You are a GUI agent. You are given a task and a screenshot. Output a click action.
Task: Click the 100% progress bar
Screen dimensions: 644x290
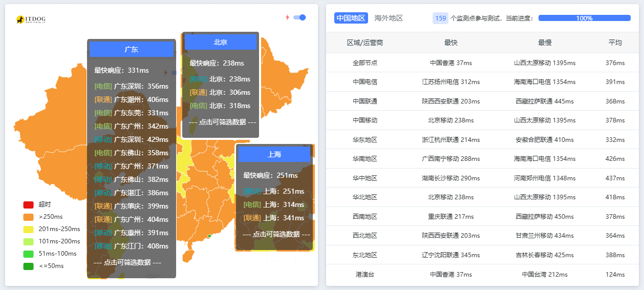(584, 18)
